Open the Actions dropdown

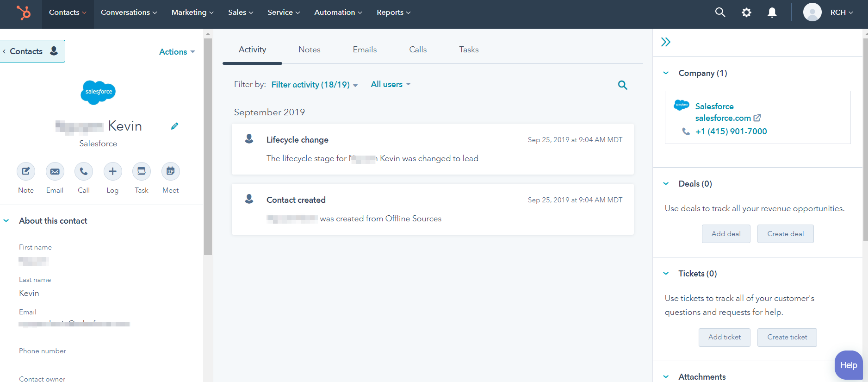pyautogui.click(x=177, y=52)
